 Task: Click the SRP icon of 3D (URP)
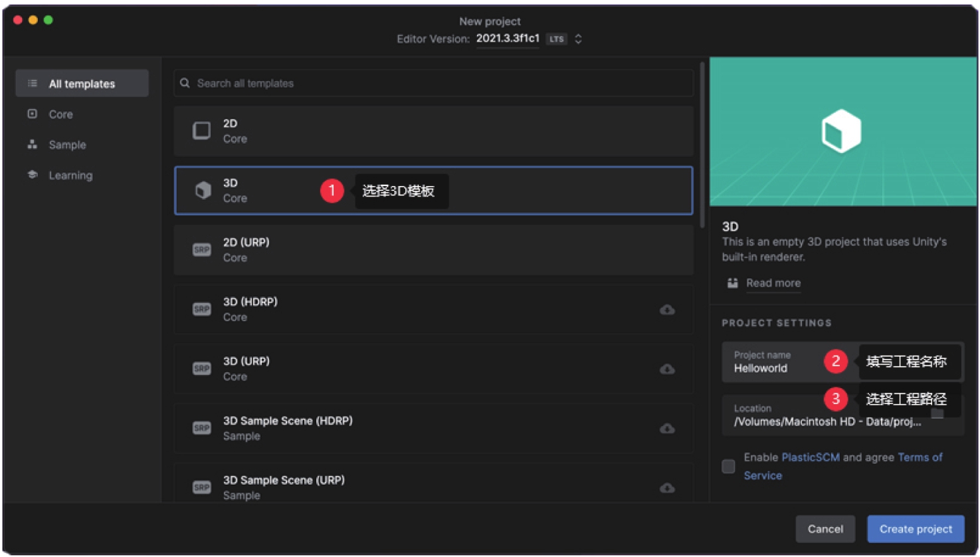coord(201,368)
